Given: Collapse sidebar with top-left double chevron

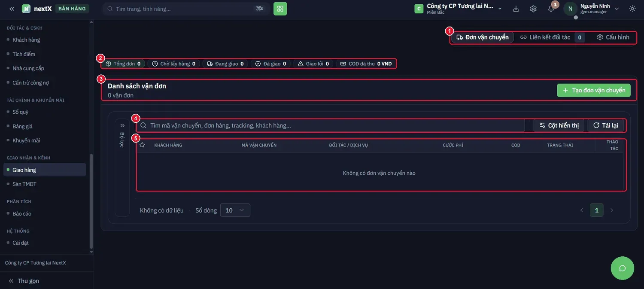Looking at the screenshot, I should (x=12, y=9).
